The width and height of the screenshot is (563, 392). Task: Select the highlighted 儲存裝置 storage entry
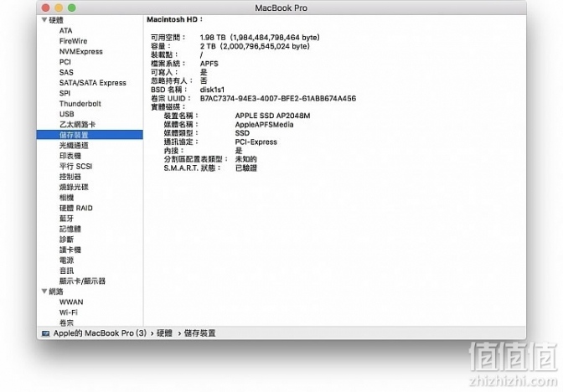[90, 135]
